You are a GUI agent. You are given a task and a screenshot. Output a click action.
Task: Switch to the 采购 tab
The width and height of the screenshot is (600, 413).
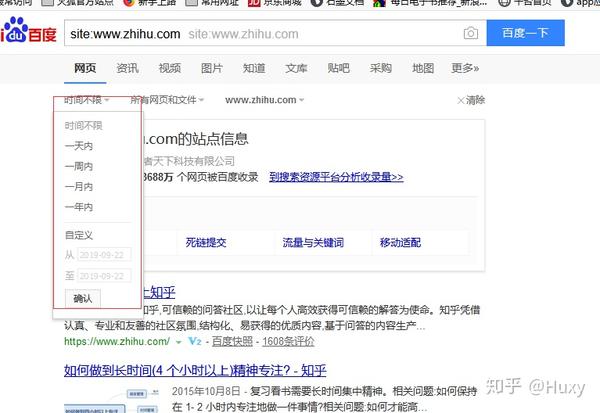[x=381, y=68]
